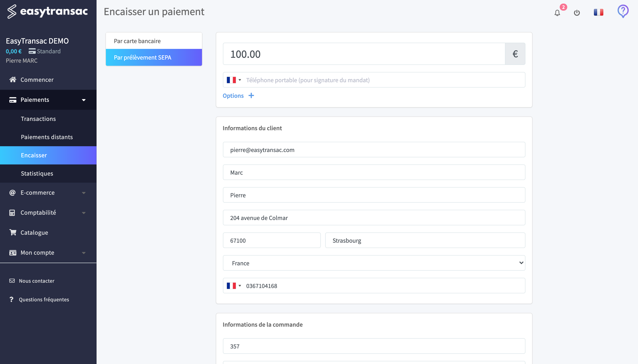This screenshot has width=638, height=364.
Task: Click the Strasbourg city field
Action: point(425,240)
